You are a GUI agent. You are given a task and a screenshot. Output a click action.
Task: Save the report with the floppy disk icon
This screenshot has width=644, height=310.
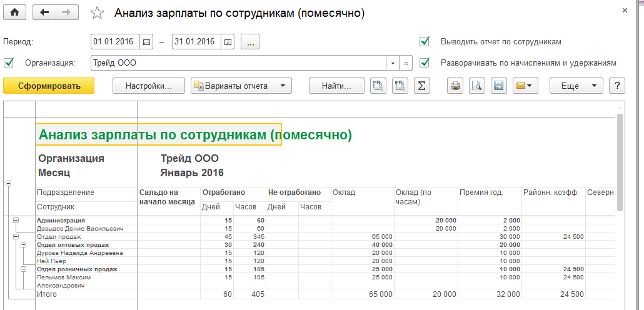[498, 86]
